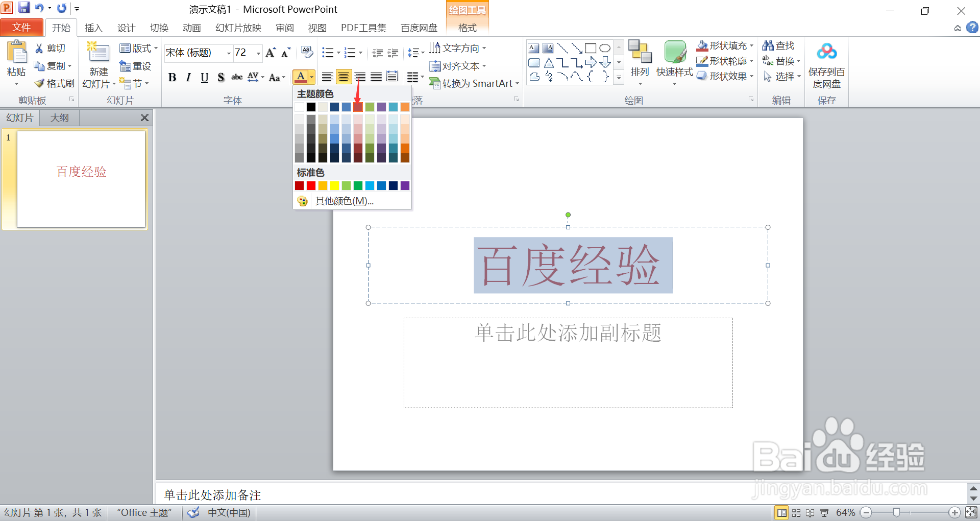This screenshot has height=521, width=980.
Task: Click 复制 Copy button
Action: point(53,66)
